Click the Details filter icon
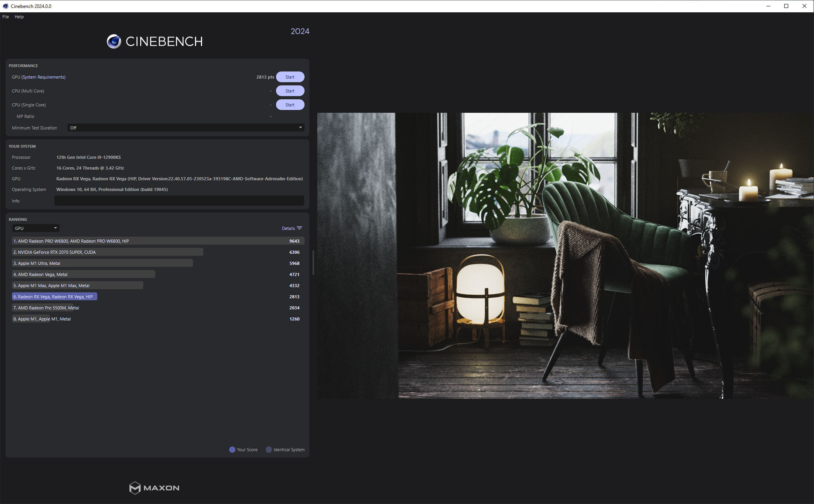This screenshot has width=814, height=504. click(x=300, y=228)
